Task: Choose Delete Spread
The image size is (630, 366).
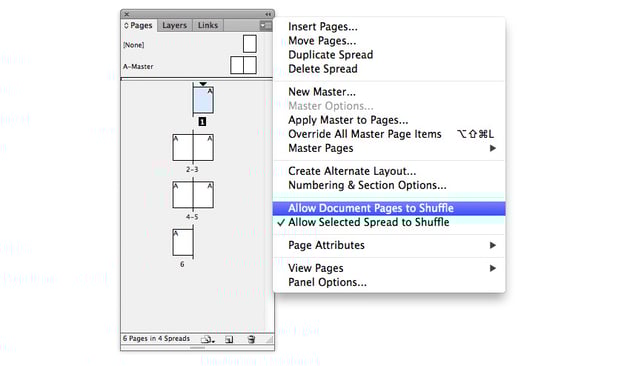Action: pos(389,69)
